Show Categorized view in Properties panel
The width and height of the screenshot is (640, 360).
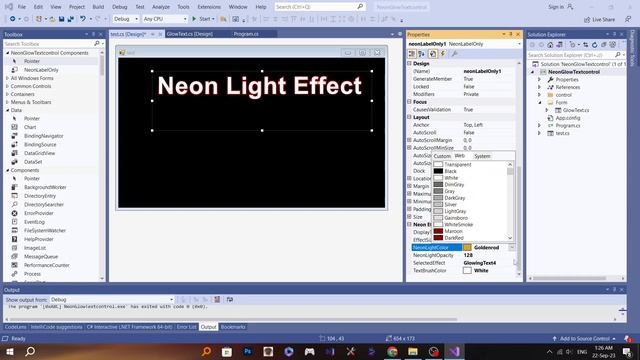pyautogui.click(x=412, y=54)
